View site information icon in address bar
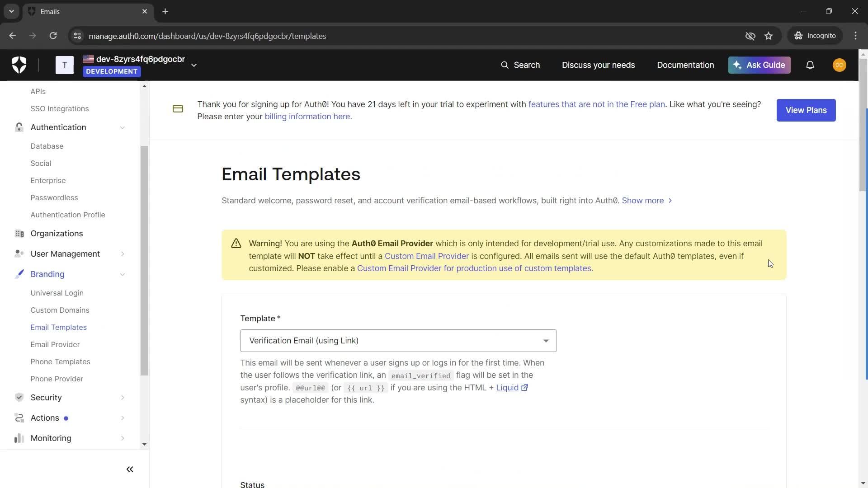This screenshot has width=868, height=488. click(77, 36)
